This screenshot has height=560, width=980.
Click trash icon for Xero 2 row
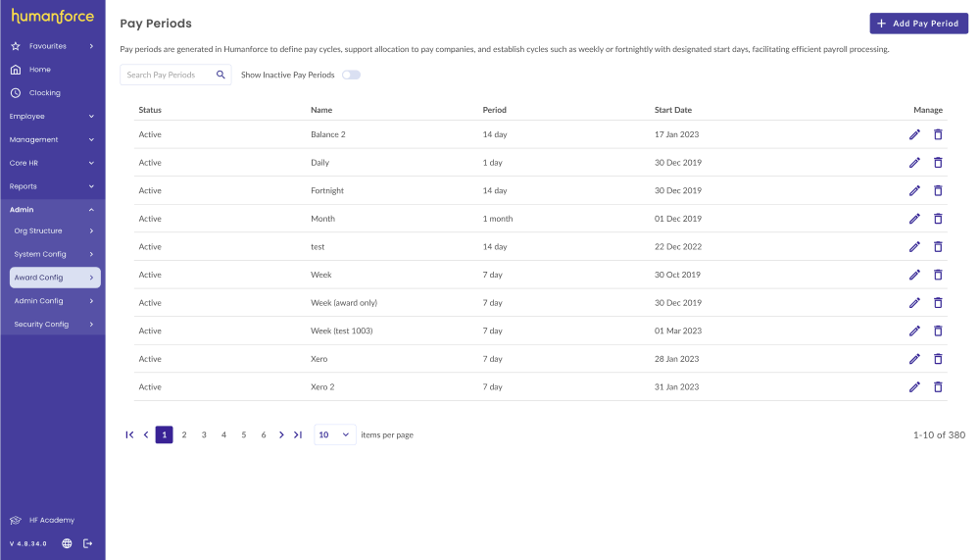click(938, 386)
